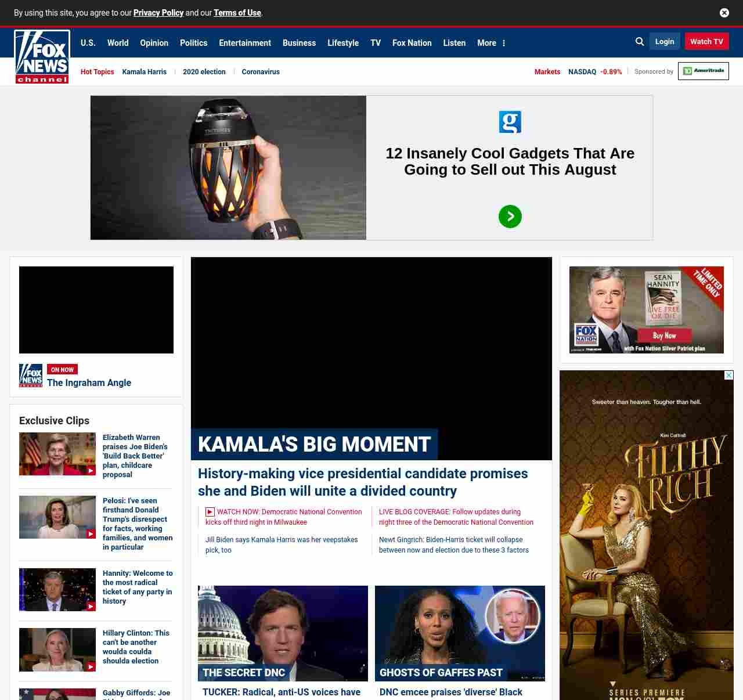Play the Pelosi exclusive clip video

(57, 517)
